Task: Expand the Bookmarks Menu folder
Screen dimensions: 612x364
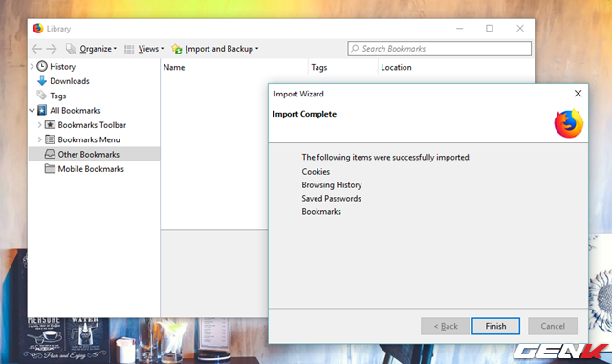Action: [39, 139]
